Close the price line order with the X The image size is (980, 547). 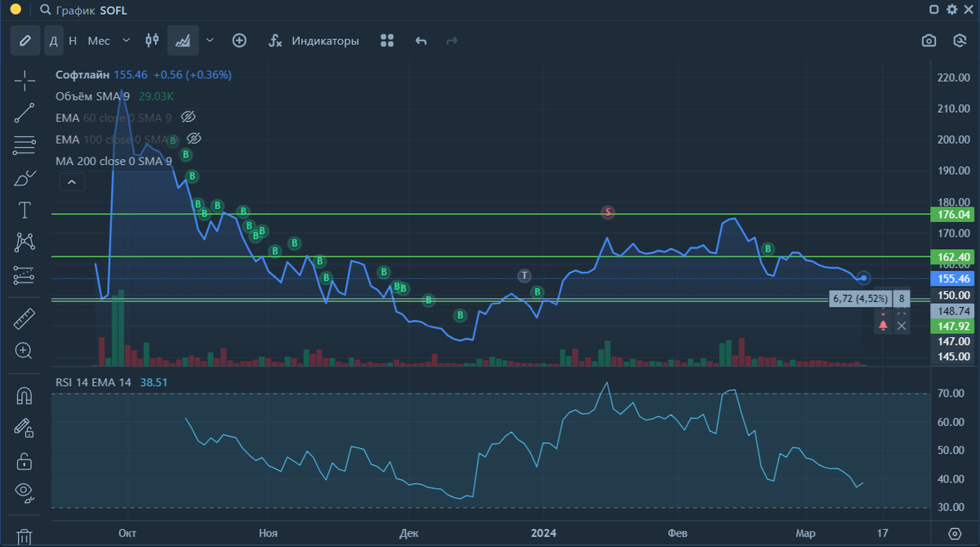coord(902,326)
